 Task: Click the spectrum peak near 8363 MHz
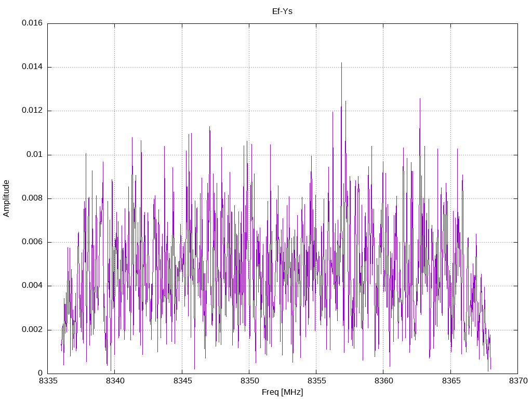[420, 99]
